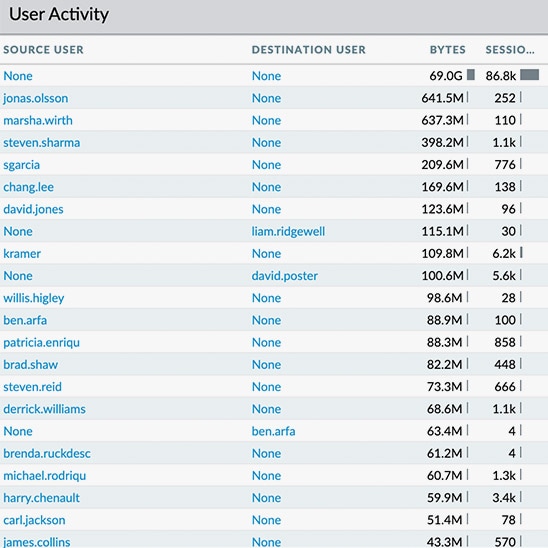Sort by the SOURCE USER column header
The image size is (548, 548).
pos(43,50)
